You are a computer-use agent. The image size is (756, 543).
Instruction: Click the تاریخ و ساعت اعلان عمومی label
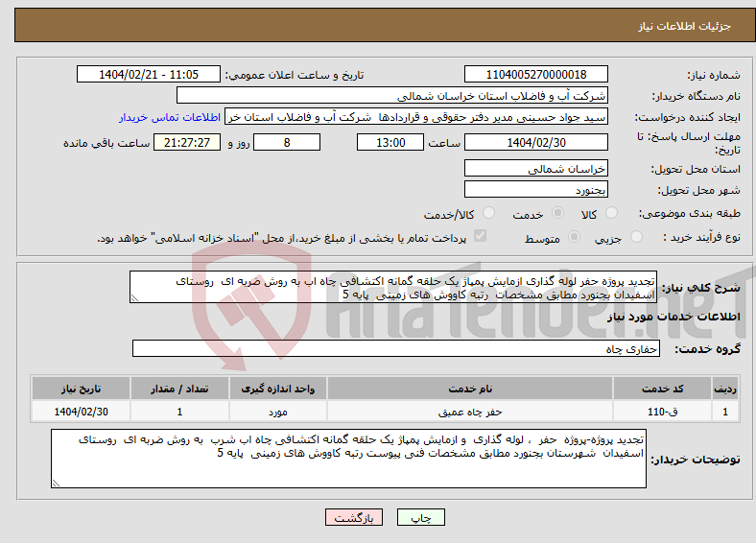coord(295,75)
